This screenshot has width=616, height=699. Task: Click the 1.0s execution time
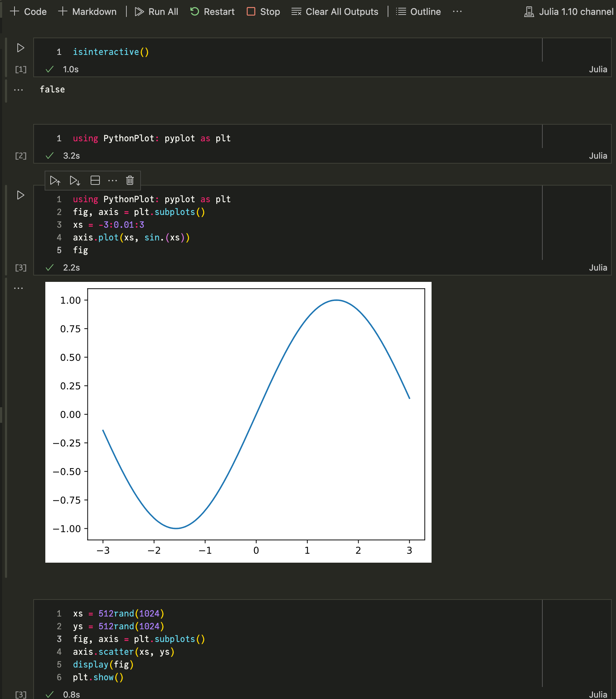pos(71,69)
